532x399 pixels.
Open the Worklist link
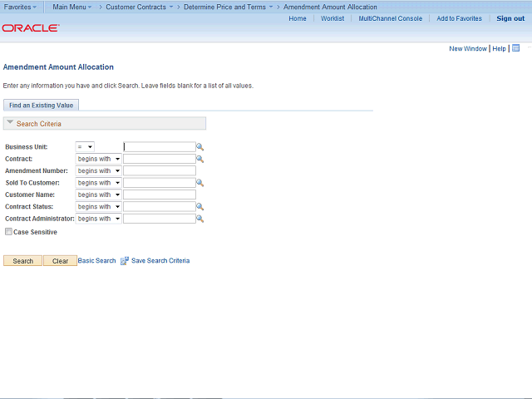coord(332,18)
